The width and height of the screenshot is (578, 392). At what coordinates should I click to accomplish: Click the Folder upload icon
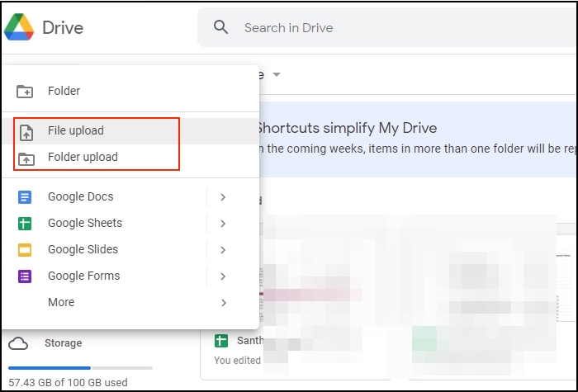tap(26, 158)
